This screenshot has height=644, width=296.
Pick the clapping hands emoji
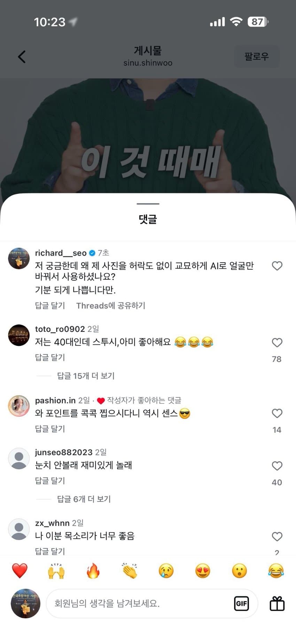[x=130, y=571]
